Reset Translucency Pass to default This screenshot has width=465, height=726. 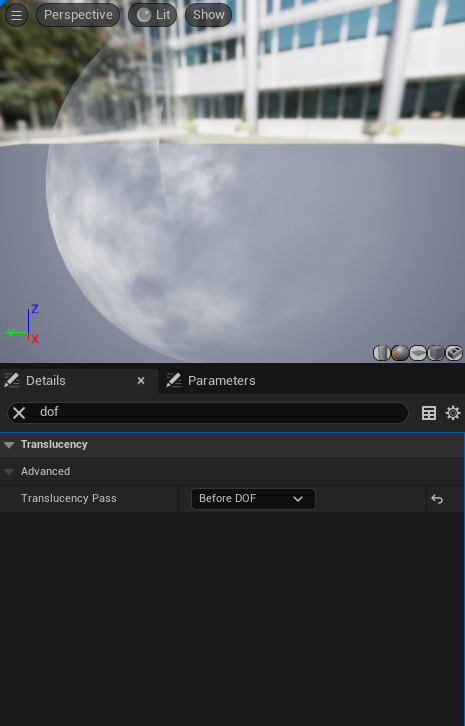click(437, 499)
